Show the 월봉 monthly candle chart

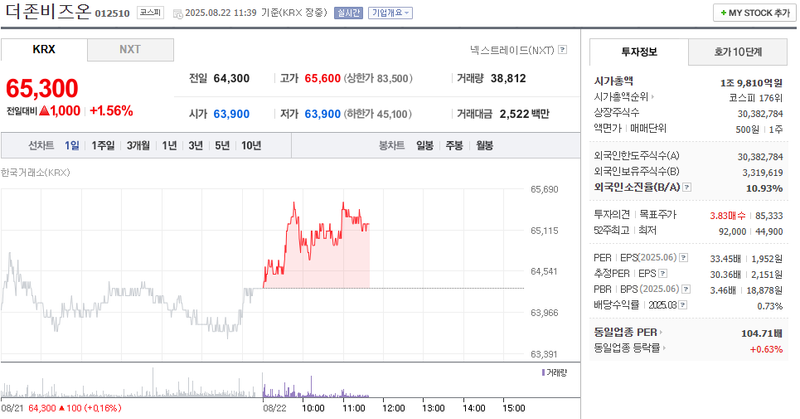pyautogui.click(x=485, y=145)
